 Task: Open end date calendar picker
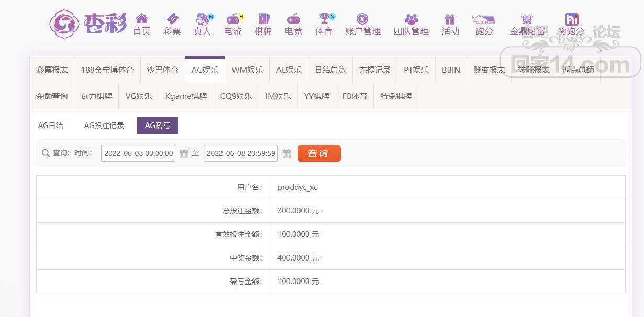(x=286, y=153)
